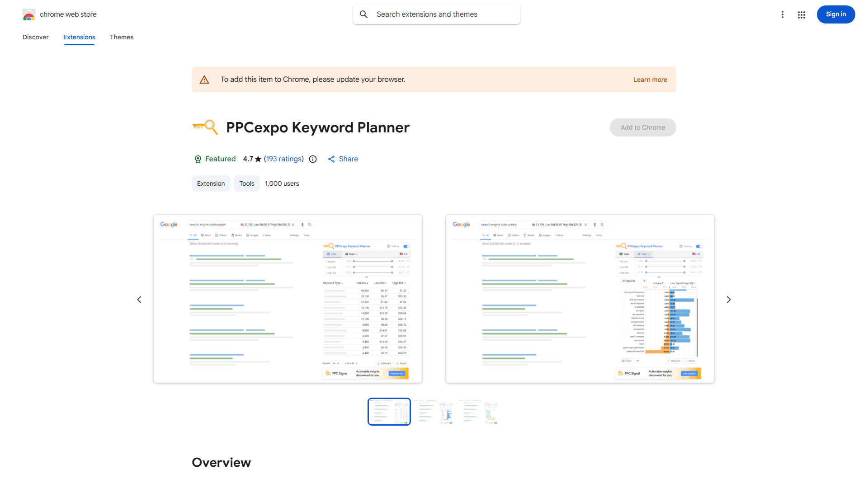The height and width of the screenshot is (488, 868).
Task: Click the warning triangle in the notice banner
Action: (x=204, y=79)
